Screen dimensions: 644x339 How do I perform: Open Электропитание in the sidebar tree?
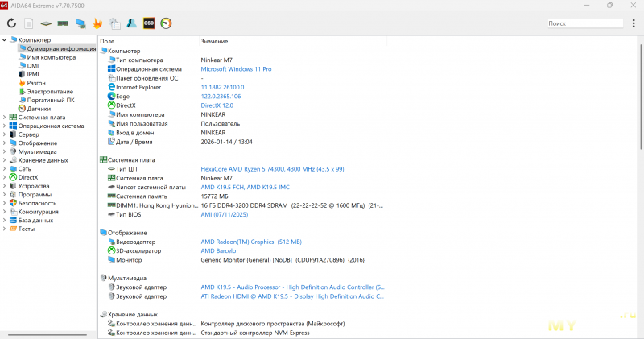[49, 91]
